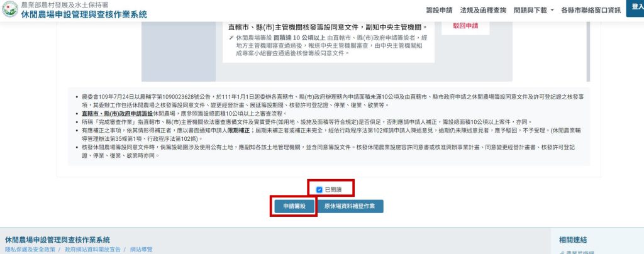Open the 政府網站資料開放宣告 footer link

(92, 249)
